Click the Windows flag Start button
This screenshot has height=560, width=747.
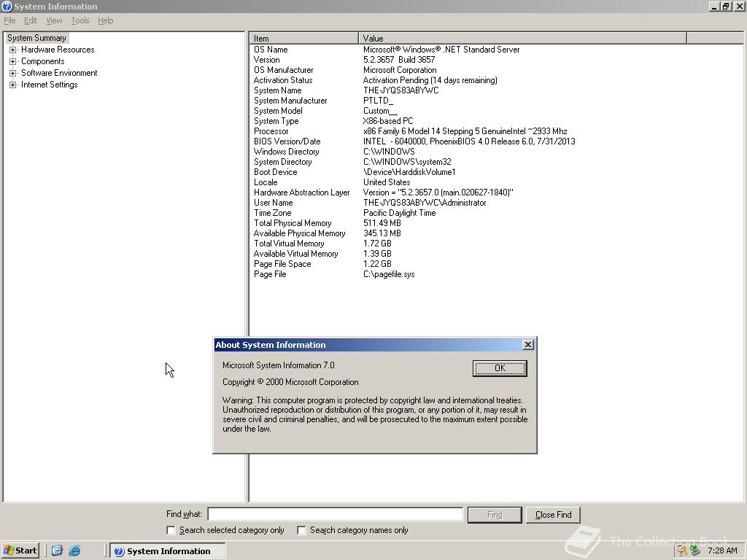(x=20, y=551)
